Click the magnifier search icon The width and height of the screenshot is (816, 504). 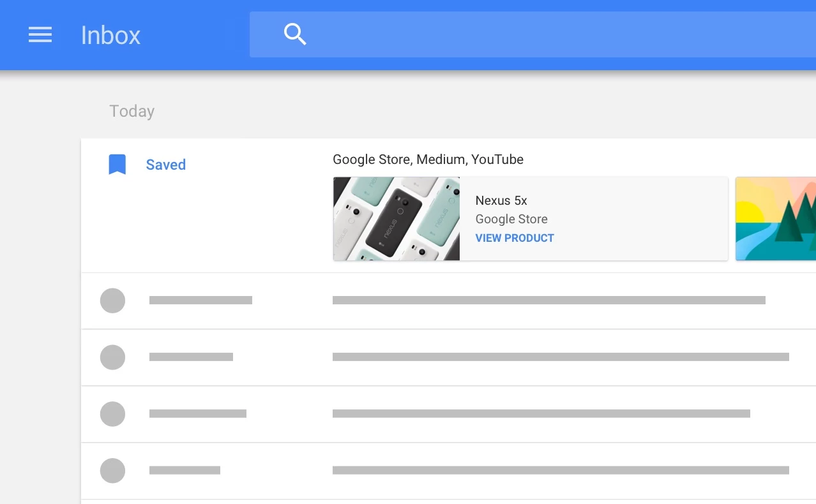[295, 34]
